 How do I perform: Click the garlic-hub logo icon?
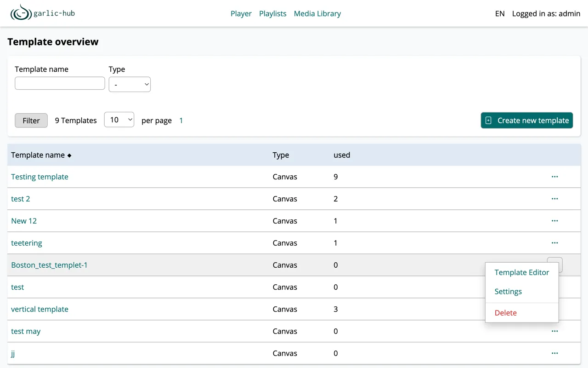(21, 13)
